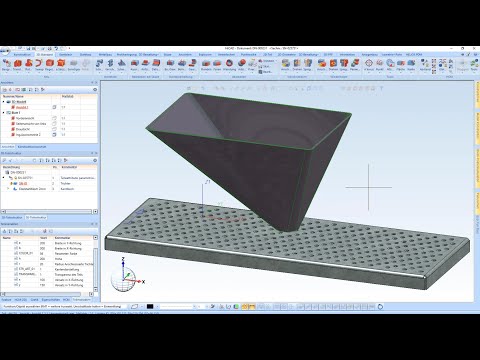Click first icon in Ansichten panel toolbar
This screenshot has height=360, width=480.
click(x=4, y=90)
